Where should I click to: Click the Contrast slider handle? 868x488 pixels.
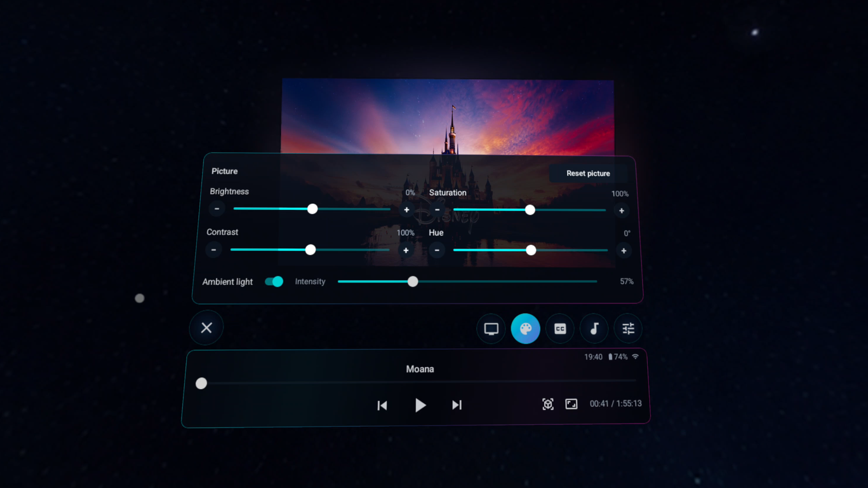click(310, 250)
